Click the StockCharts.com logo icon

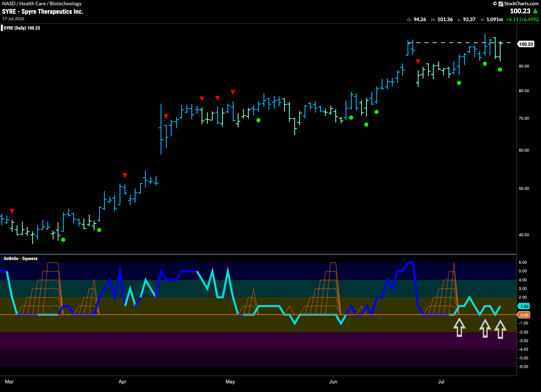point(501,4)
